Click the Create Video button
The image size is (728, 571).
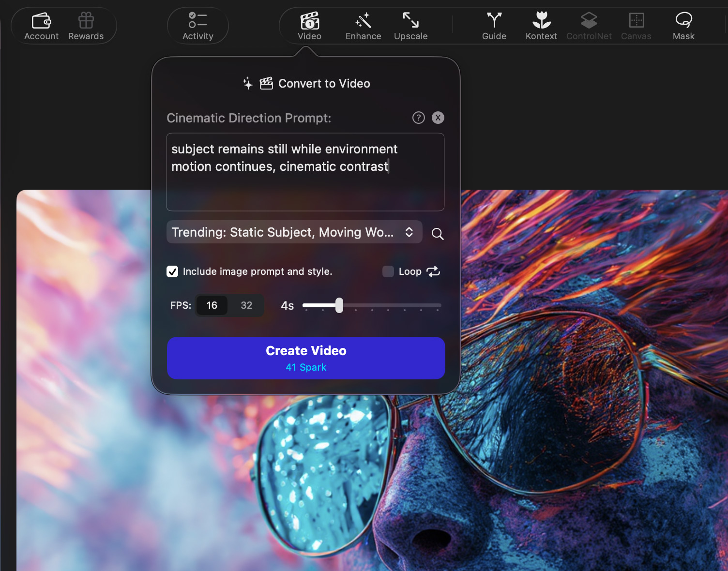point(306,358)
